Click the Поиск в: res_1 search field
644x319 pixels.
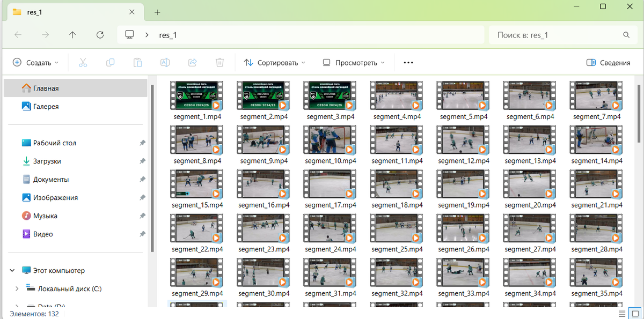point(555,35)
